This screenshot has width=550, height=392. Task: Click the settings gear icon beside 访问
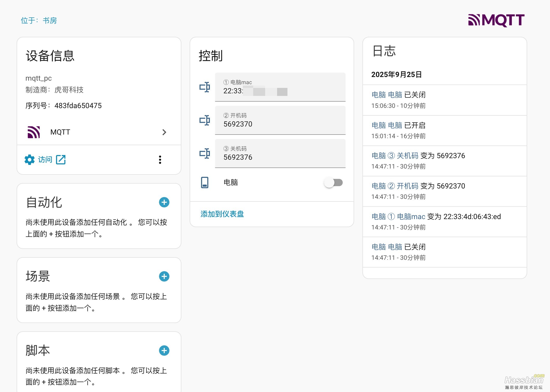[x=30, y=160]
